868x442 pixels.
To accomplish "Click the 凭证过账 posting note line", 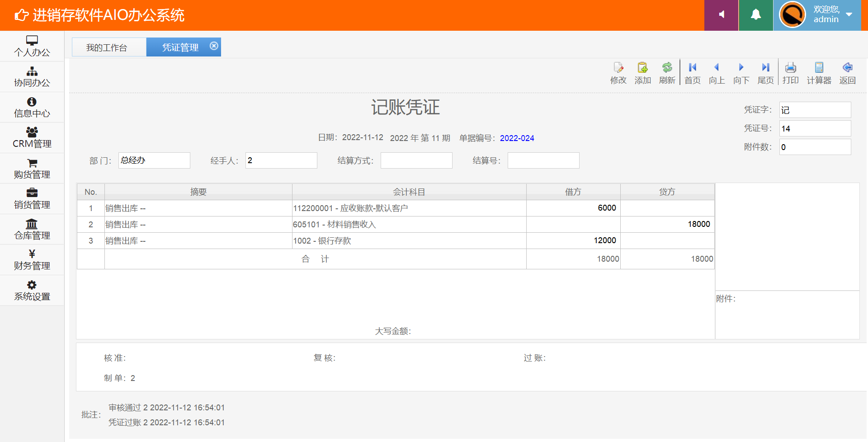I will [x=166, y=422].
